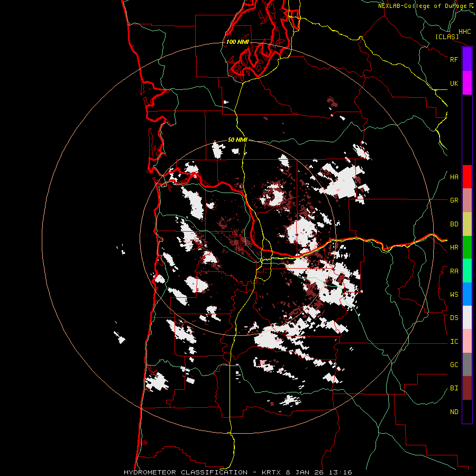Click the HHC product label
The image size is (476, 476).
click(465, 32)
